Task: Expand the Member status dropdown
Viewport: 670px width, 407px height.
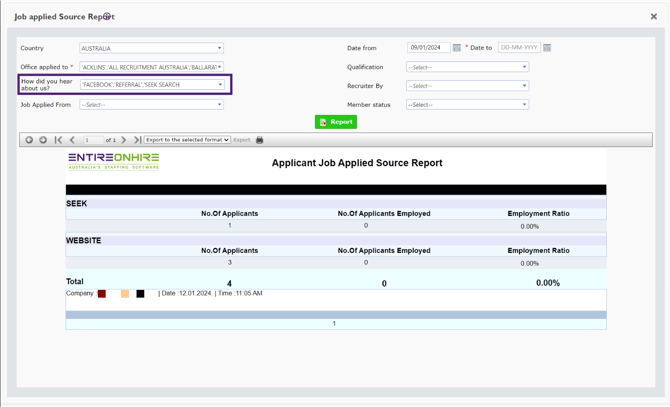Action: pos(467,105)
